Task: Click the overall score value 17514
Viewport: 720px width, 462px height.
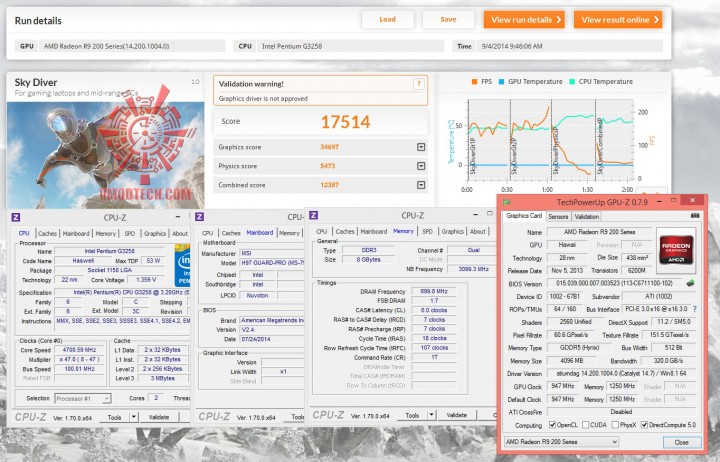Action: coord(345,122)
